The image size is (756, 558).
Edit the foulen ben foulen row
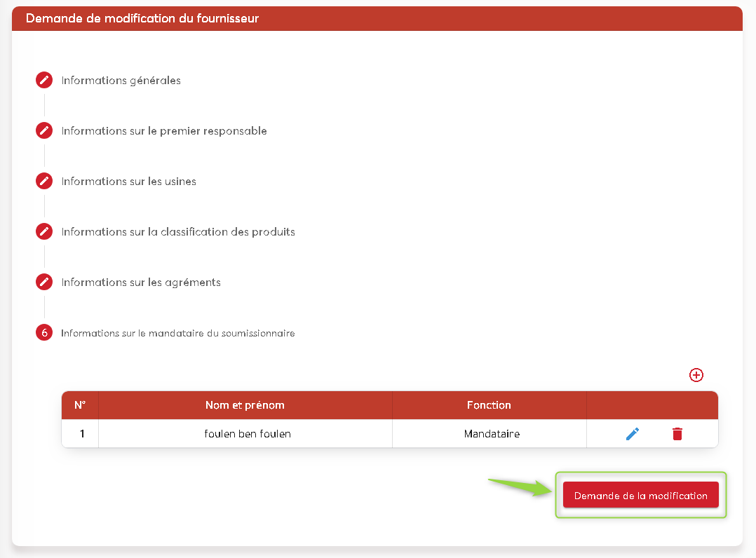633,434
